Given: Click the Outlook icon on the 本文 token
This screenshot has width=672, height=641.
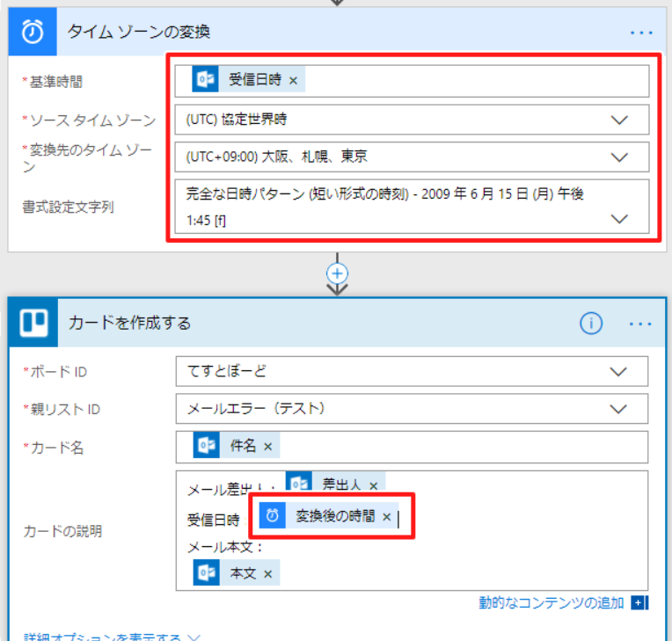Looking at the screenshot, I should coord(207,572).
